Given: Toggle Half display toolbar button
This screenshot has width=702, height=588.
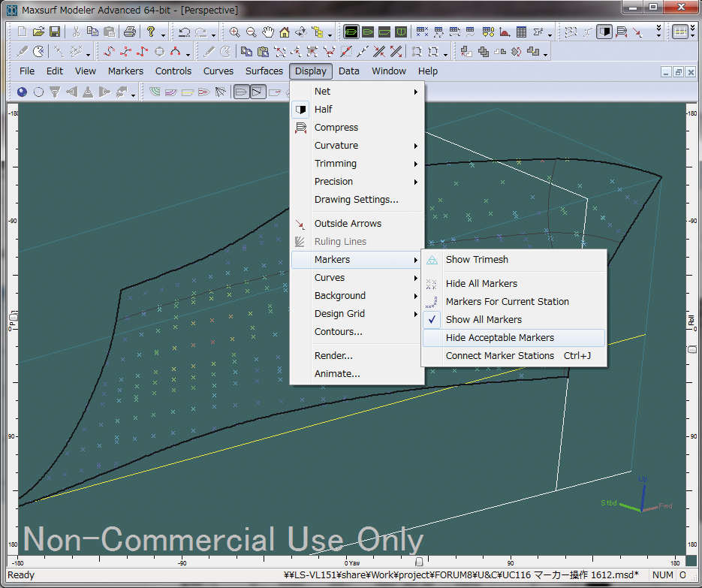Looking at the screenshot, I should pyautogui.click(x=604, y=32).
